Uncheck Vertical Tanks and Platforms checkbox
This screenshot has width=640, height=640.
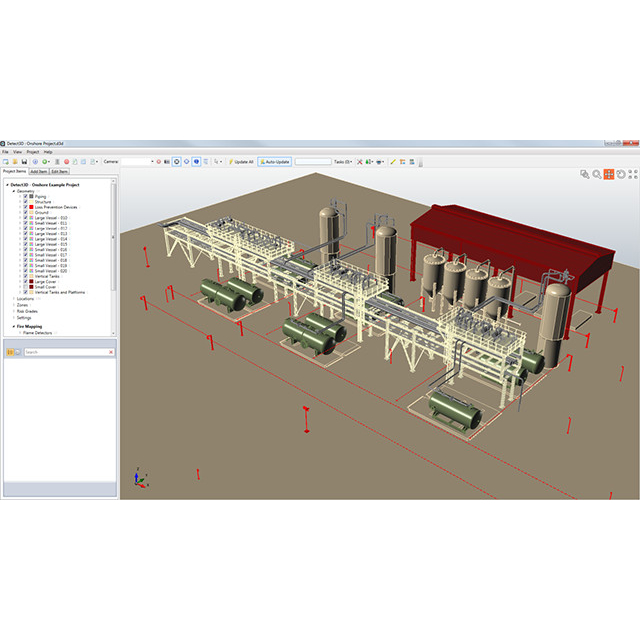[x=25, y=292]
